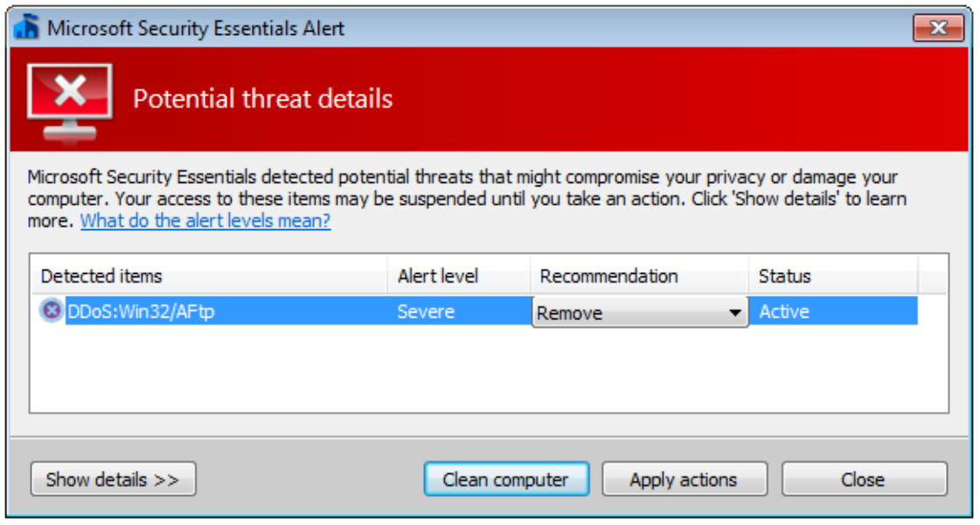Open the 'What do the alert levels mean?' link
This screenshot has width=980, height=525.
[205, 221]
